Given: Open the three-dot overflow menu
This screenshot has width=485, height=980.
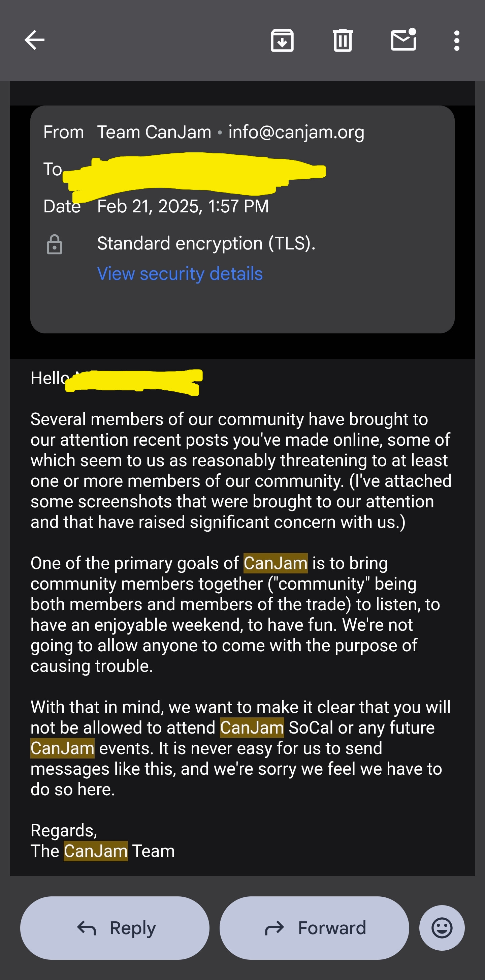Looking at the screenshot, I should tap(457, 40).
